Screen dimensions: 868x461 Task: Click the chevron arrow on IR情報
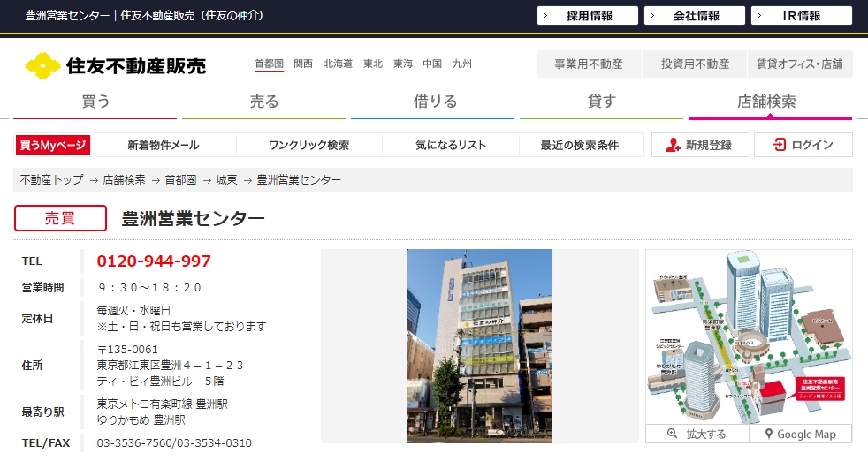click(x=759, y=16)
